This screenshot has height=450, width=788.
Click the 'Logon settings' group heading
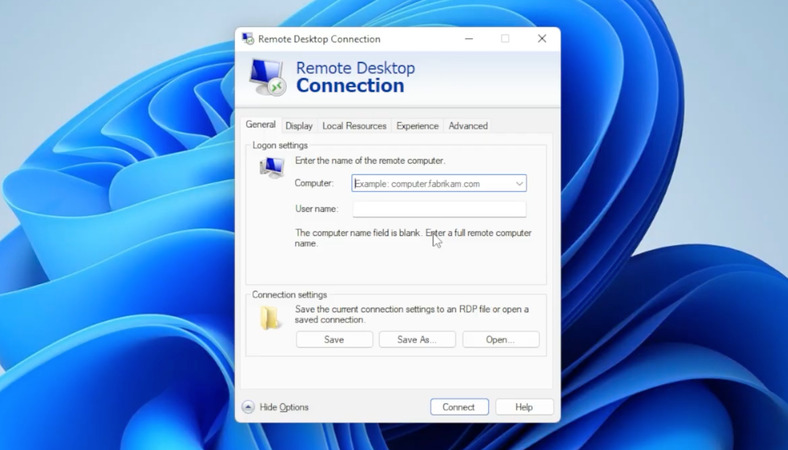pos(280,145)
